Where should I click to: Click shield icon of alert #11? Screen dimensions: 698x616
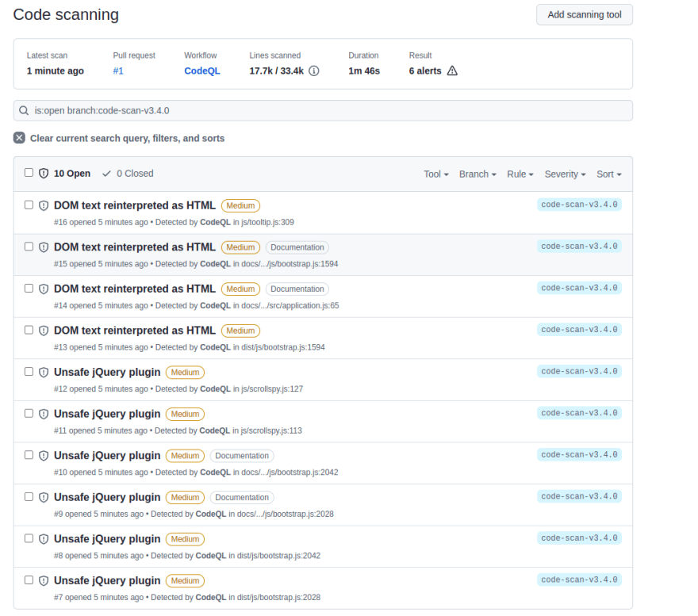[44, 414]
